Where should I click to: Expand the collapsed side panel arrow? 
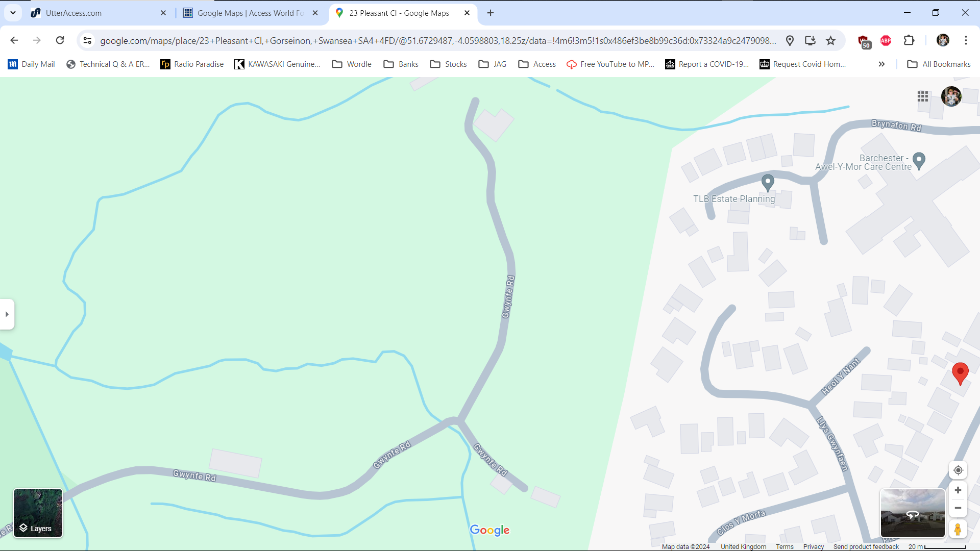click(7, 314)
